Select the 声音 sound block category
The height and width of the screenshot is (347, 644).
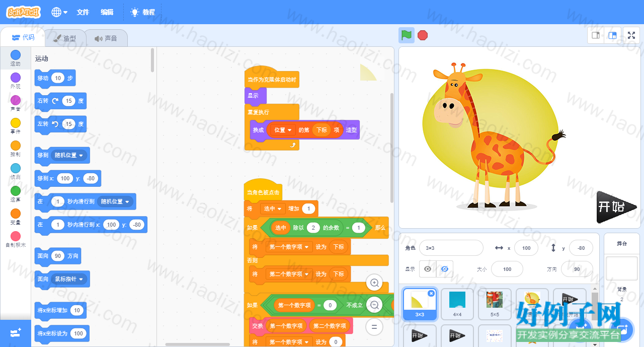(16, 103)
